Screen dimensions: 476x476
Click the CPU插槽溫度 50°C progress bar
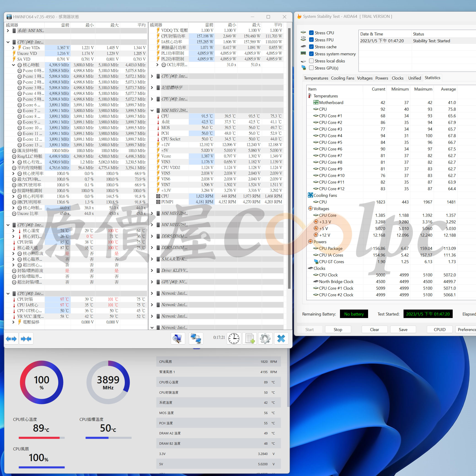coord(108,438)
